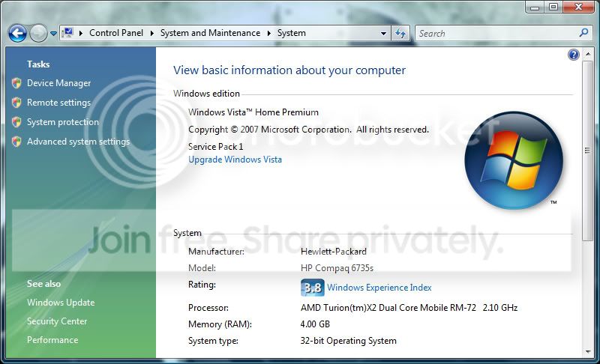
Task: Select text 'Service Pack 1'
Action: 215,146
